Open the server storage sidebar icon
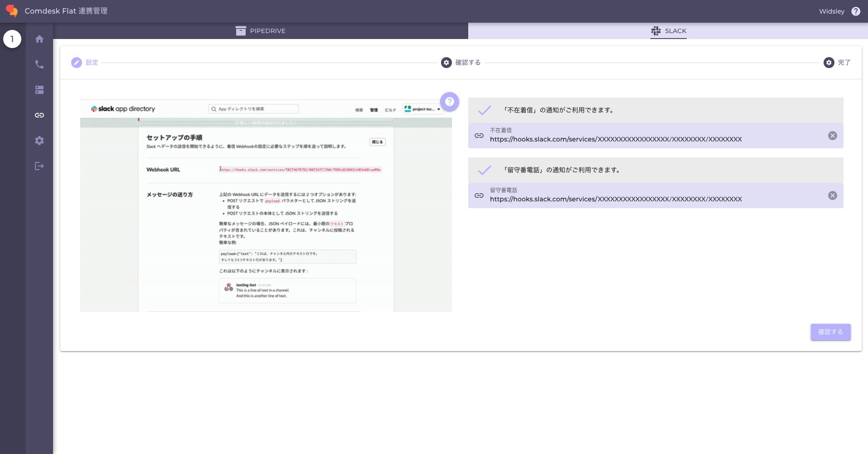This screenshot has height=454, width=868. click(39, 90)
